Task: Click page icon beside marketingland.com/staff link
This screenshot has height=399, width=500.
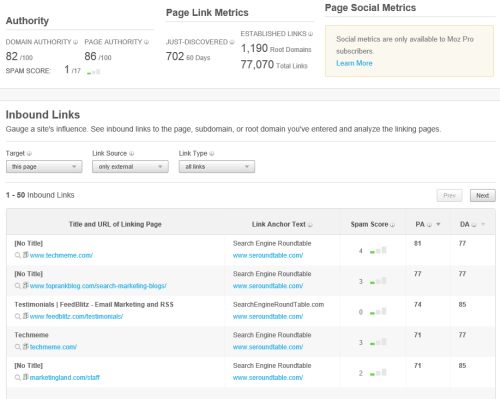Action: click(x=25, y=377)
